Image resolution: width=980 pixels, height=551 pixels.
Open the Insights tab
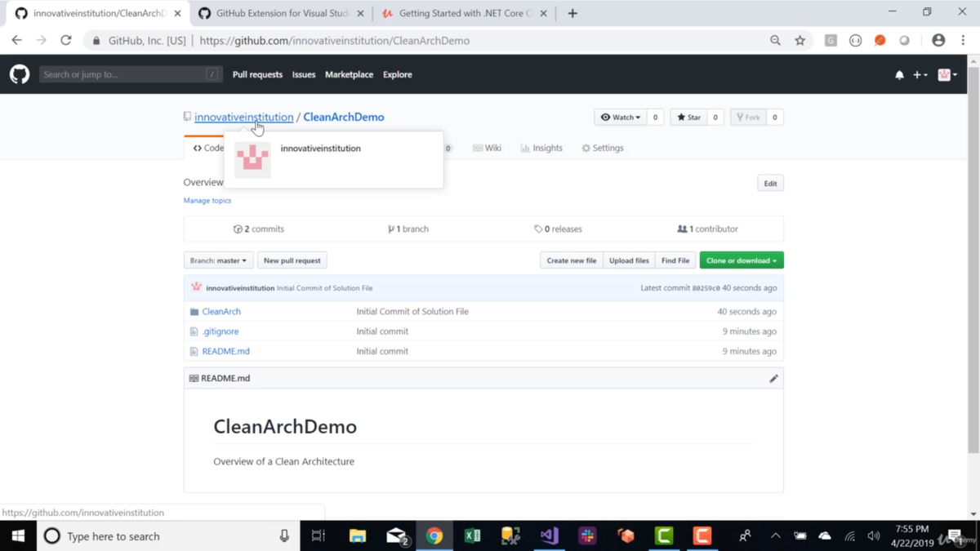[541, 149]
